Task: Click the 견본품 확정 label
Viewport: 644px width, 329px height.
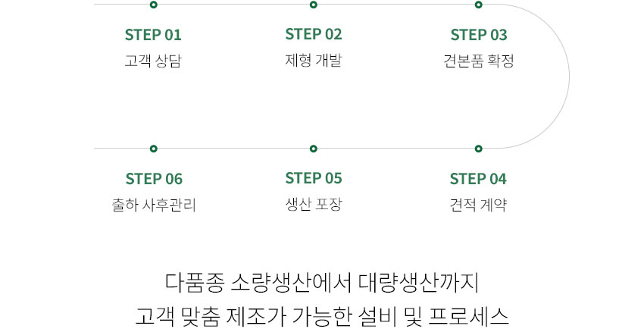Action: 479,61
